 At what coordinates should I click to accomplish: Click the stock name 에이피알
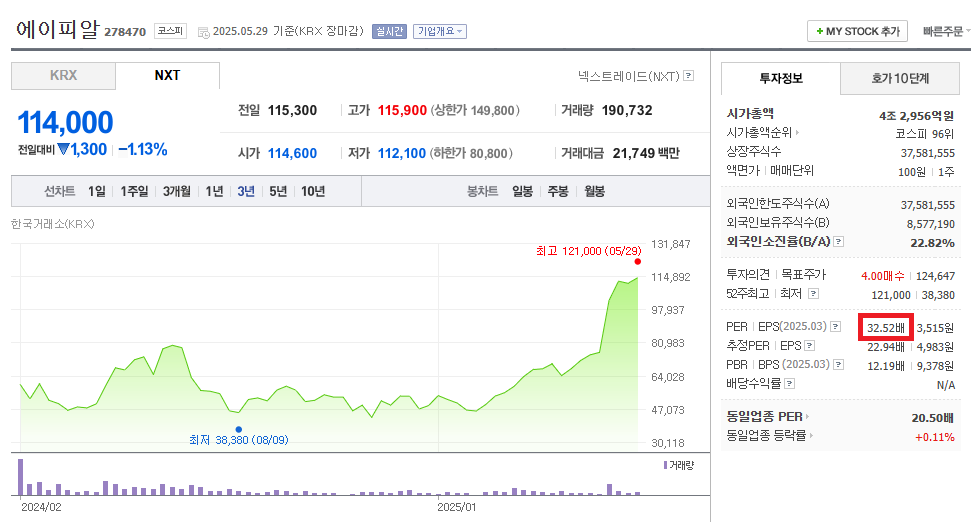coord(57,29)
